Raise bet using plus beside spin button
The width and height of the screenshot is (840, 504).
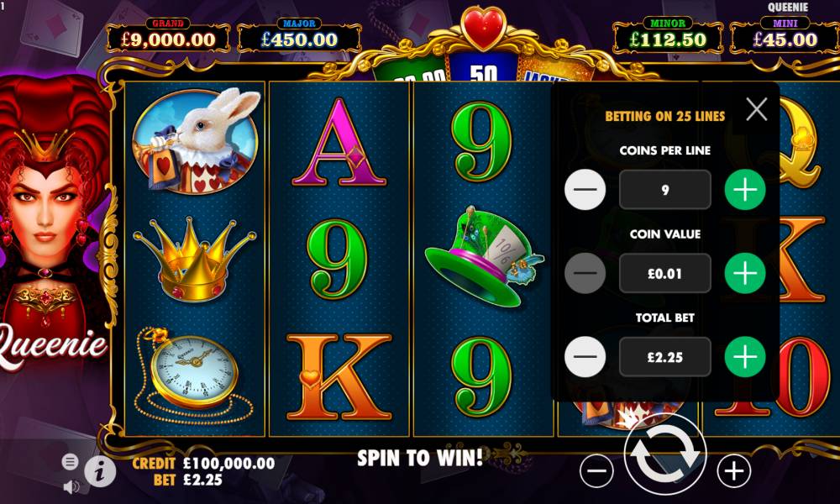coord(734,470)
